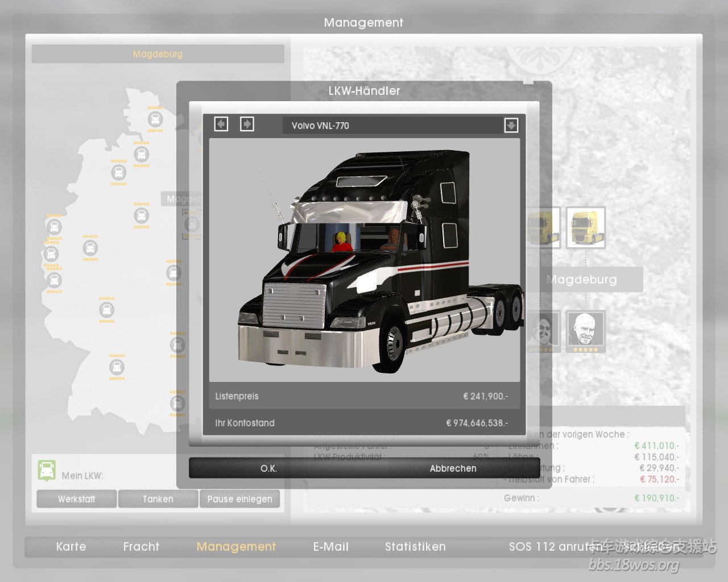Select the bald driver portrait with five stars
Image resolution: width=728 pixels, height=582 pixels.
click(585, 331)
